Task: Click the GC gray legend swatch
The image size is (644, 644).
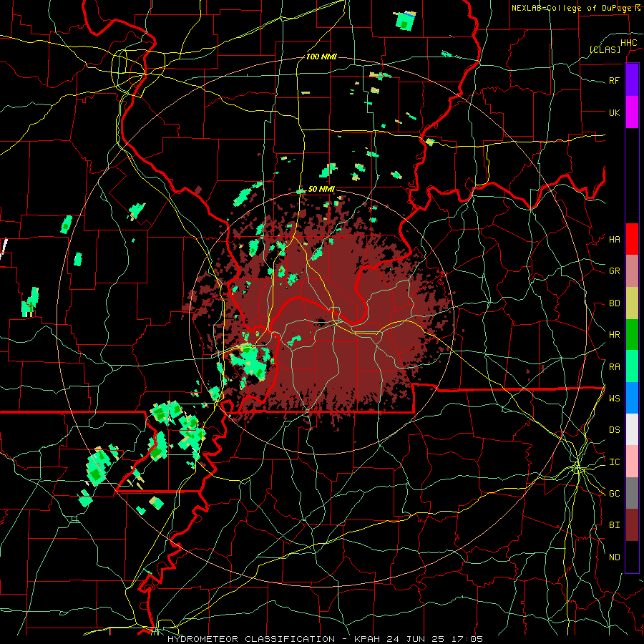Action: (x=632, y=493)
